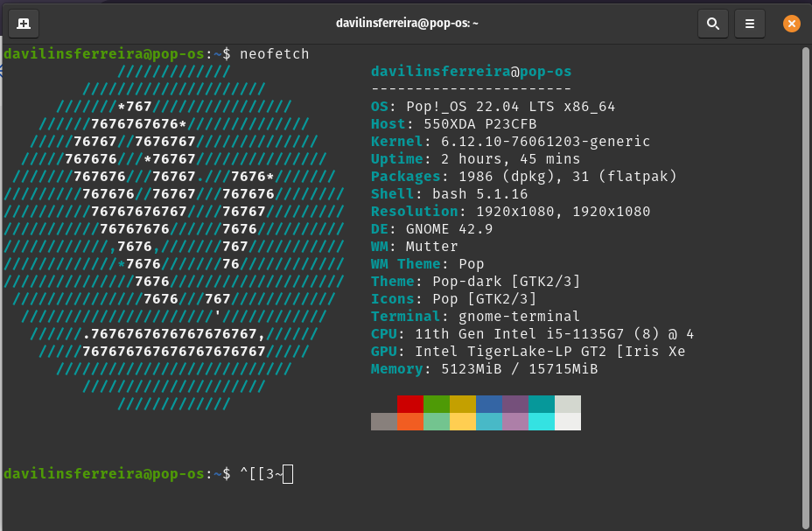Click the window title davilinsferreira@pop-os: ~

(x=407, y=24)
